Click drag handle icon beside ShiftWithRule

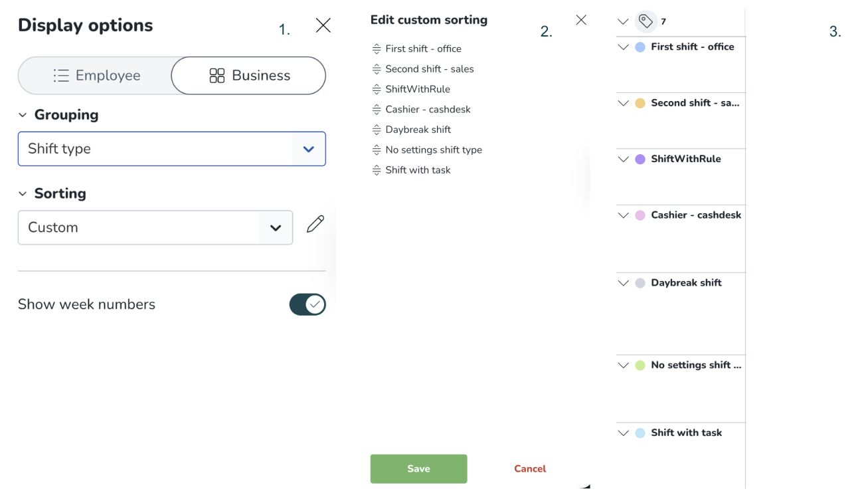(377, 90)
